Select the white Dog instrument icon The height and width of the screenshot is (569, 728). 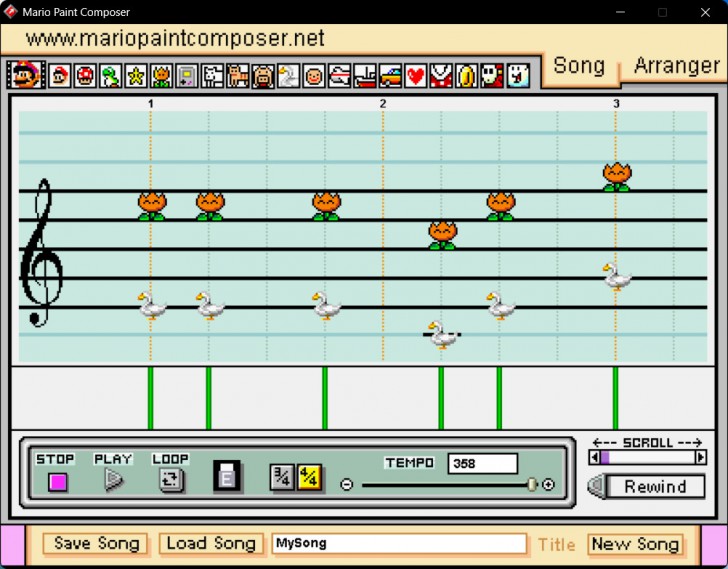(212, 76)
